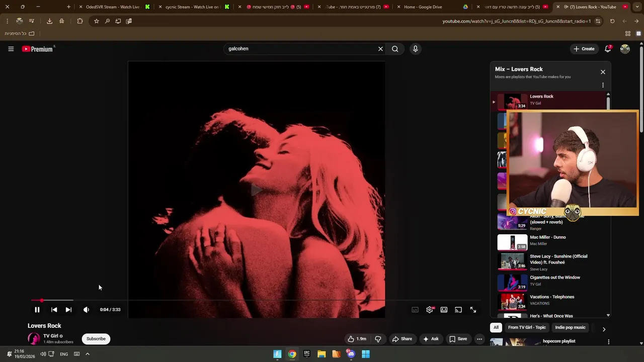Dislike the video
Viewport: 644px width, 362px height.
[378, 339]
